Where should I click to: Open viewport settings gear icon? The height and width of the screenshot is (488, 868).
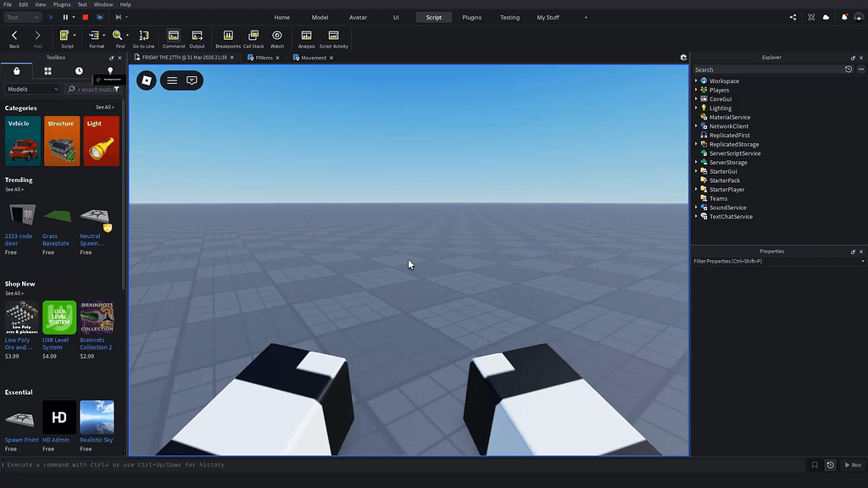click(684, 58)
